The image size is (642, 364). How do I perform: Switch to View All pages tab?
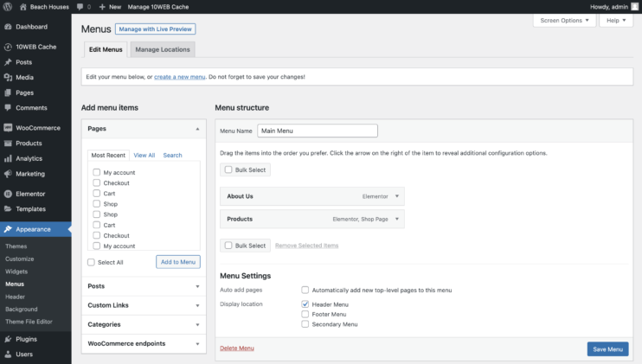[144, 156]
